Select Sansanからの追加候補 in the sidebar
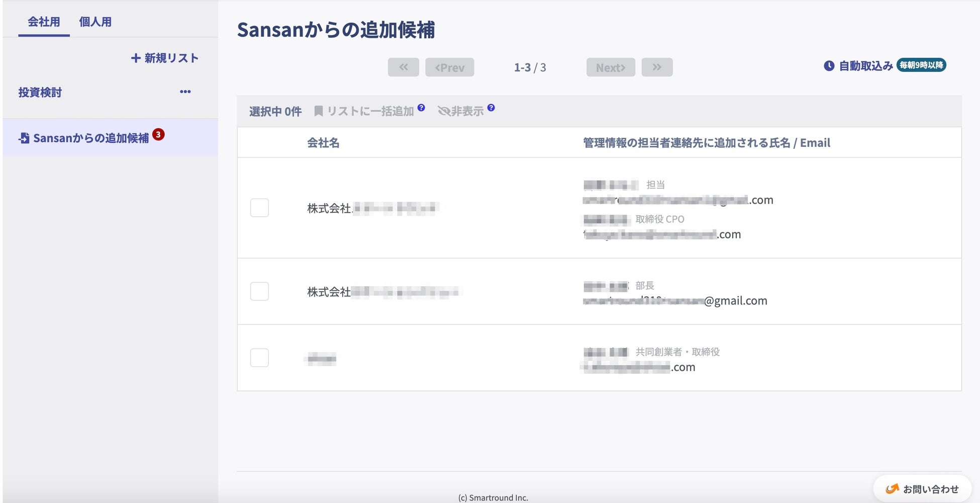The image size is (980, 503). click(x=111, y=137)
